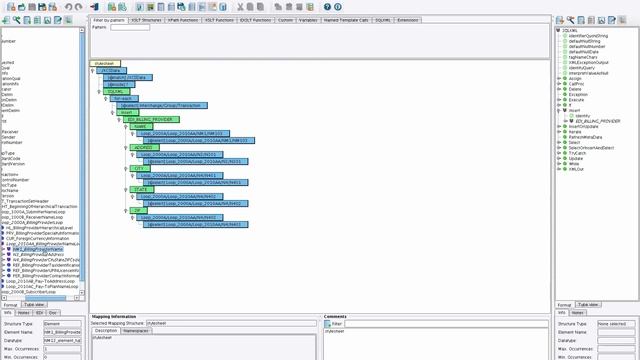Switch to the XSLT Structures tab
This screenshot has height=360, width=640.
click(x=146, y=20)
